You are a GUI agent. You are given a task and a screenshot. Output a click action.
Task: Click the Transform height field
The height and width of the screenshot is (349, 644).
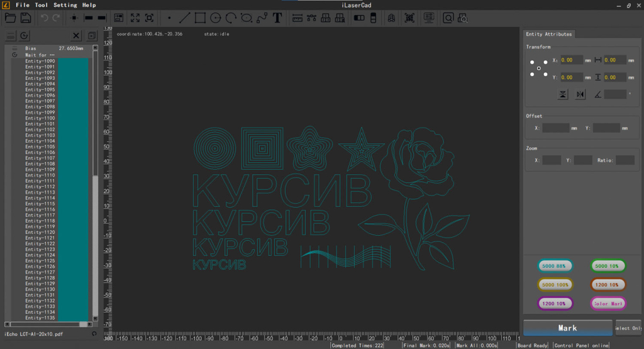(x=615, y=77)
